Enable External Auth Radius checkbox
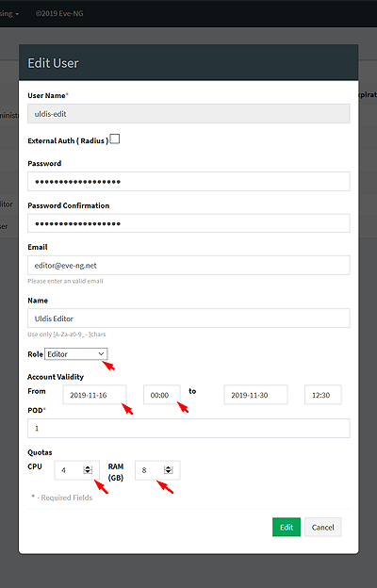377x588 pixels. click(x=115, y=139)
